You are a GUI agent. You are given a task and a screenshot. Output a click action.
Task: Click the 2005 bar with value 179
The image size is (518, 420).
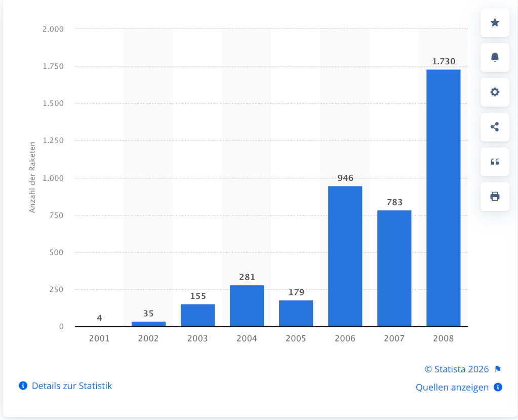pos(296,313)
